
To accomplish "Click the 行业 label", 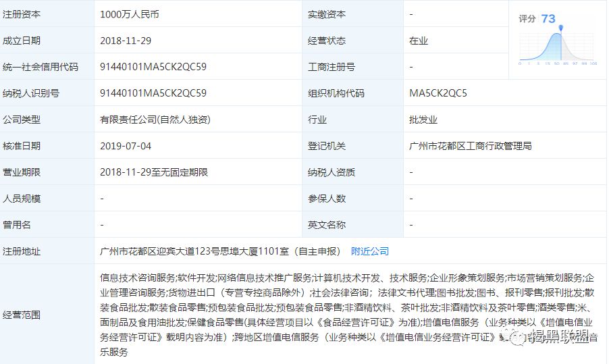I will click(x=317, y=120).
